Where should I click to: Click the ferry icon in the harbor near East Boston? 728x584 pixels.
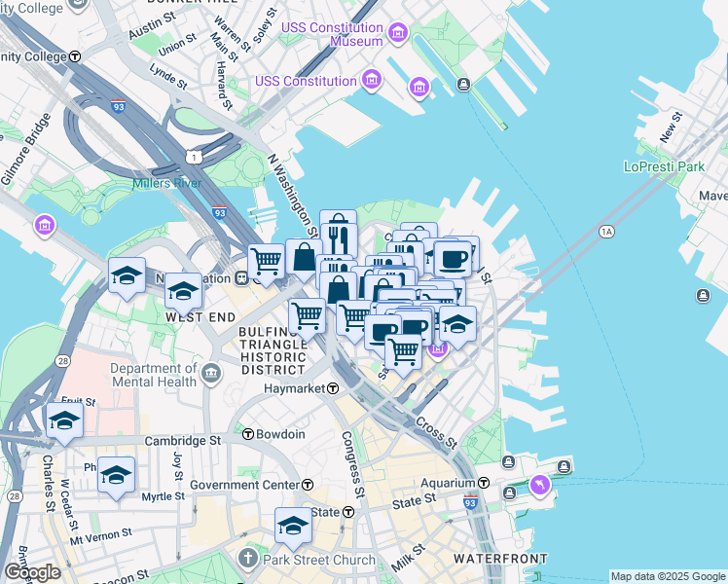(x=703, y=295)
